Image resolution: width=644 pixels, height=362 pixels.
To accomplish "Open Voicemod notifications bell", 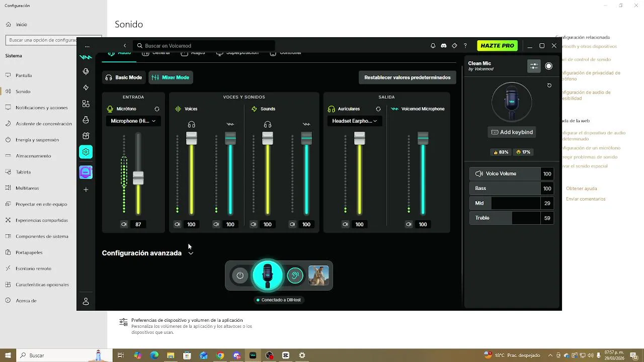I will 433,46.
